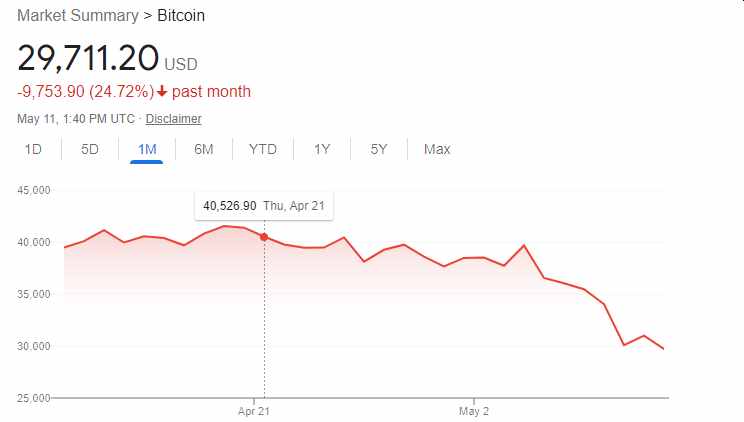Click the chart line's rightmost endpoint

664,348
